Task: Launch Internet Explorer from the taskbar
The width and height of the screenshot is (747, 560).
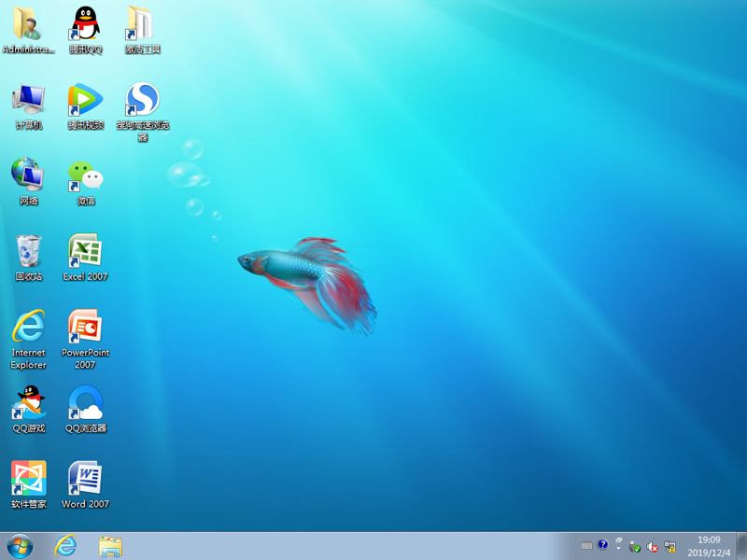Action: (x=65, y=546)
